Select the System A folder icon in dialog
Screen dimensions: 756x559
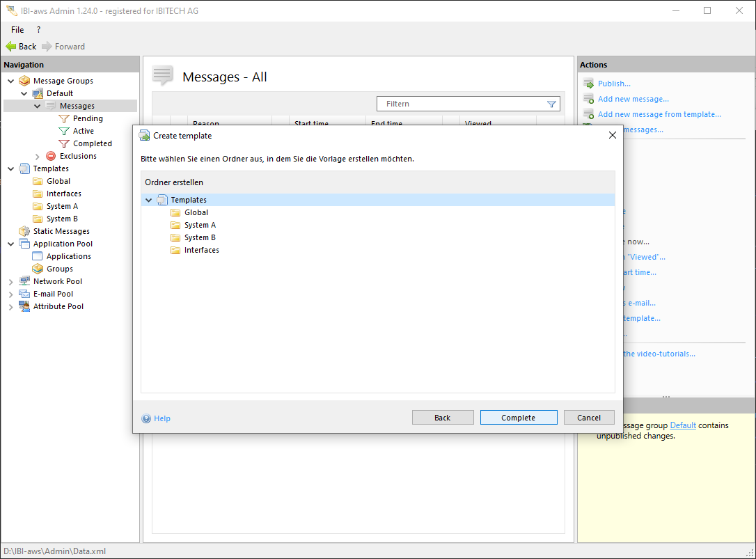tap(175, 225)
